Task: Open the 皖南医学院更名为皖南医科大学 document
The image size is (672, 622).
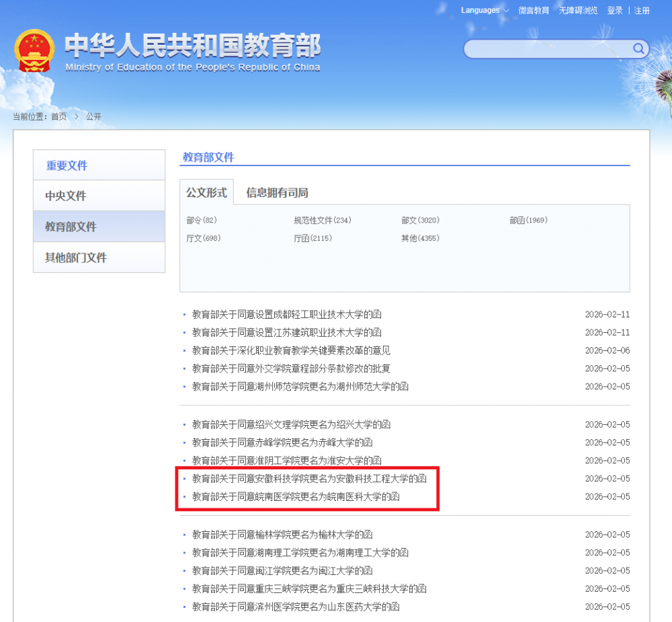Action: tap(294, 497)
